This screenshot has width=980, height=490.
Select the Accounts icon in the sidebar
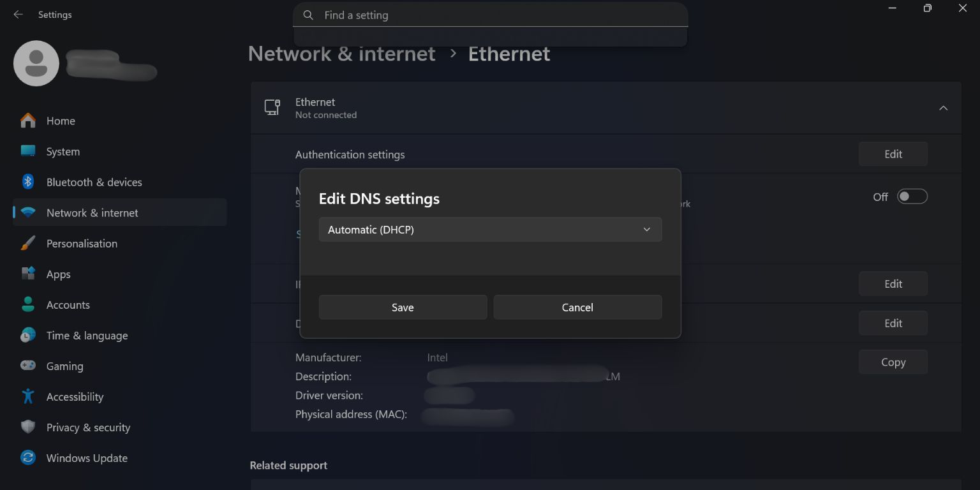(x=28, y=304)
